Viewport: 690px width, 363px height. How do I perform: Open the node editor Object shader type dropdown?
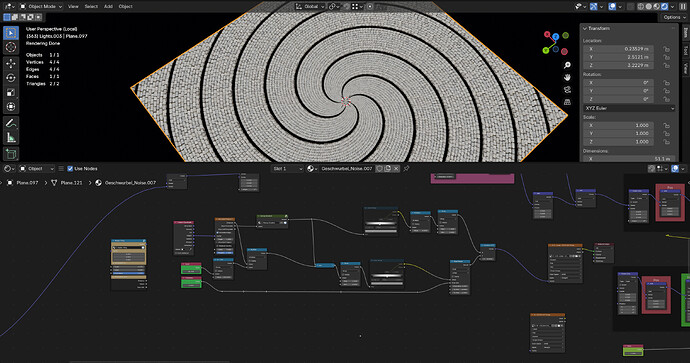coord(38,169)
